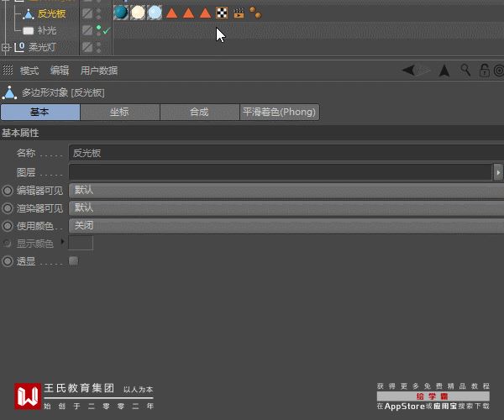
Task: Click the polygon icon beside 多边形对象 header
Action: pyautogui.click(x=9, y=92)
